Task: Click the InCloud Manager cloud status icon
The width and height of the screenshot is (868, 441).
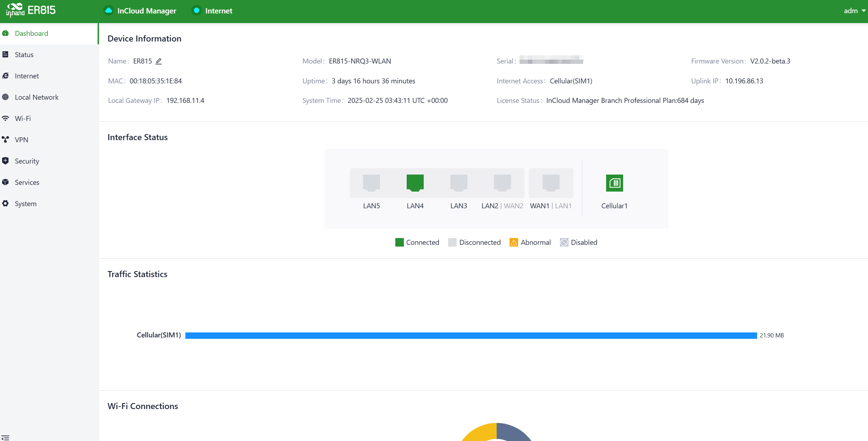Action: tap(109, 11)
